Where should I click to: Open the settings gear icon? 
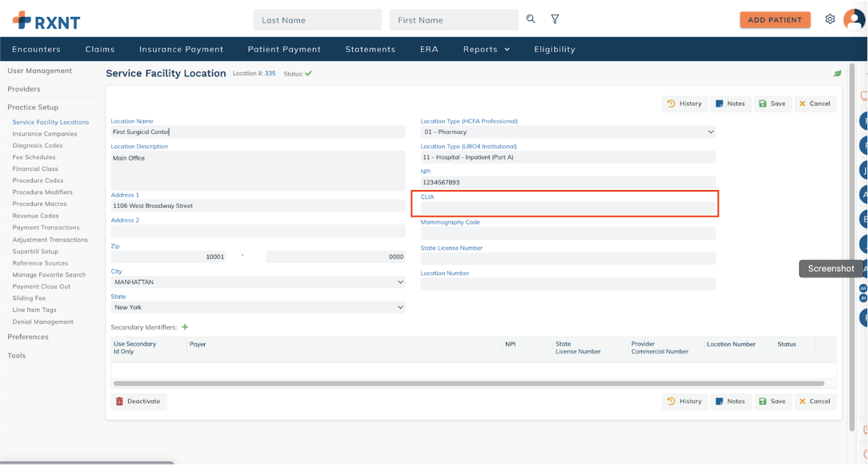click(x=830, y=20)
